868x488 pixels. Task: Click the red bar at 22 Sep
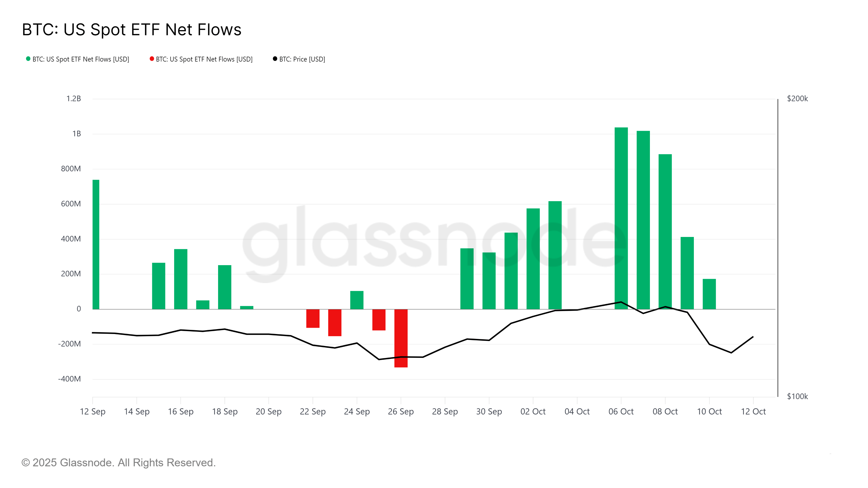(313, 318)
